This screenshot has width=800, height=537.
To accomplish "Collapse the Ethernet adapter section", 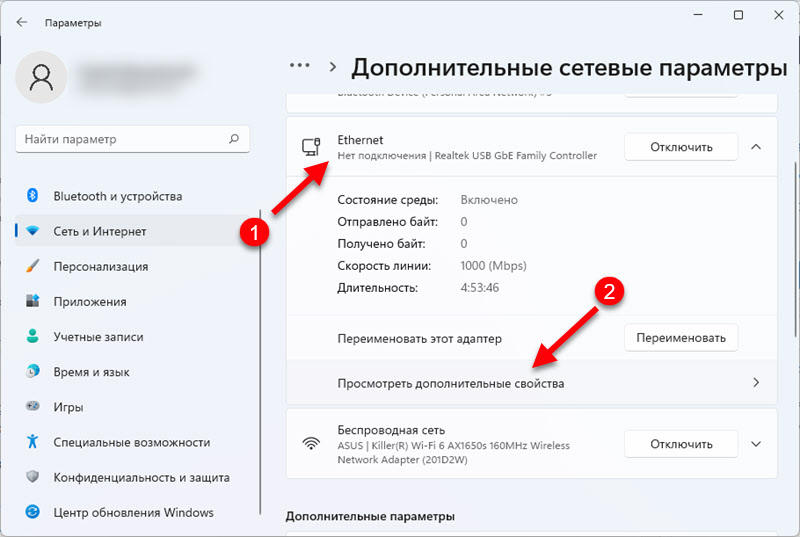I will click(x=756, y=147).
